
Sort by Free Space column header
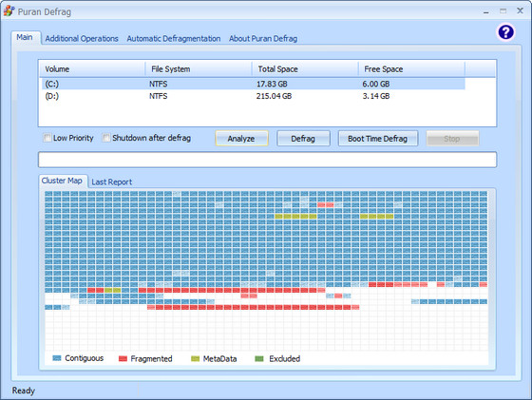point(411,69)
